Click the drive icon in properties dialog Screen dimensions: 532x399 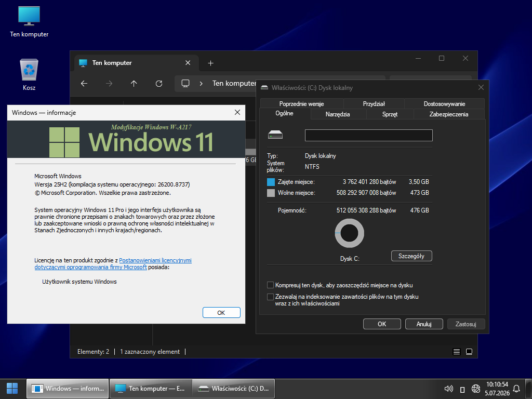pos(275,135)
